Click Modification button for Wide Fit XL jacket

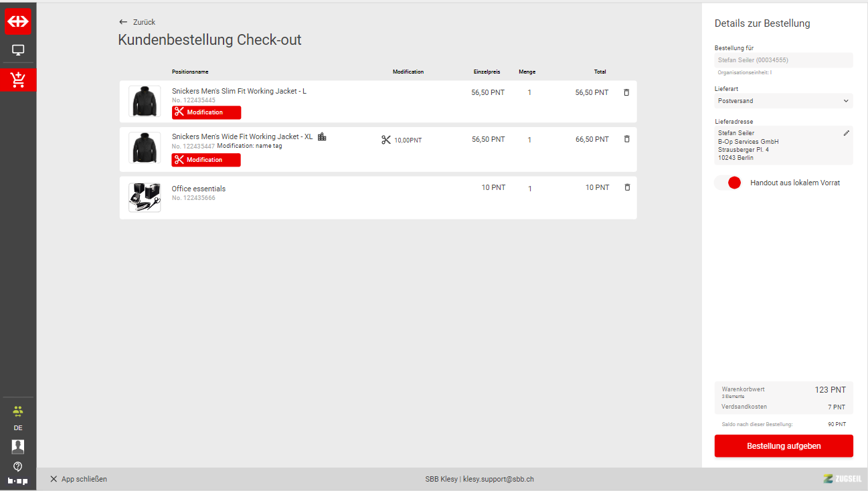tap(206, 160)
